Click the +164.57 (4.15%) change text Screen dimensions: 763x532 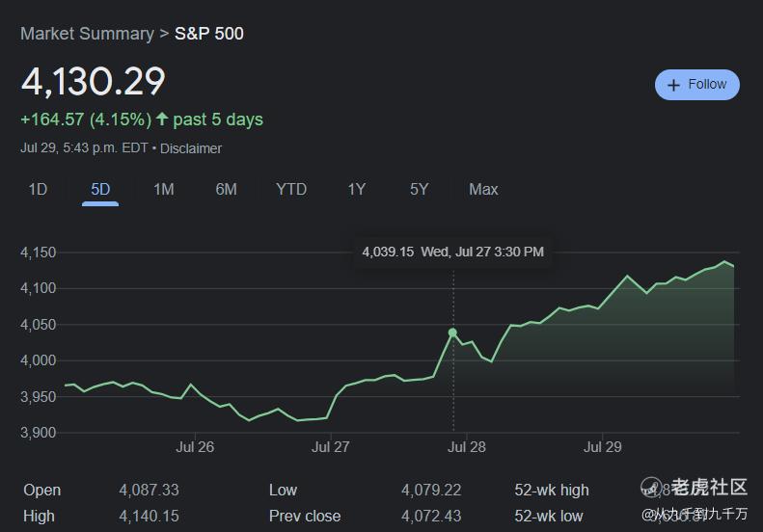[86, 120]
